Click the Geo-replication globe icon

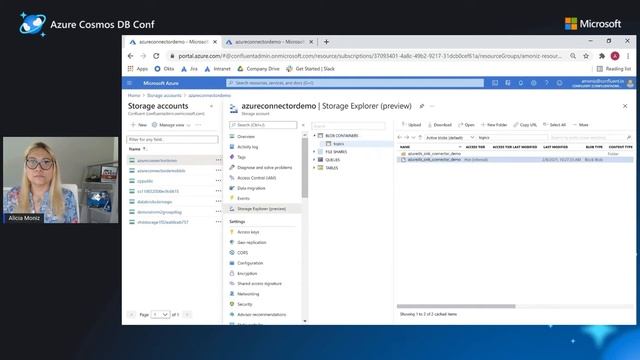point(232,242)
